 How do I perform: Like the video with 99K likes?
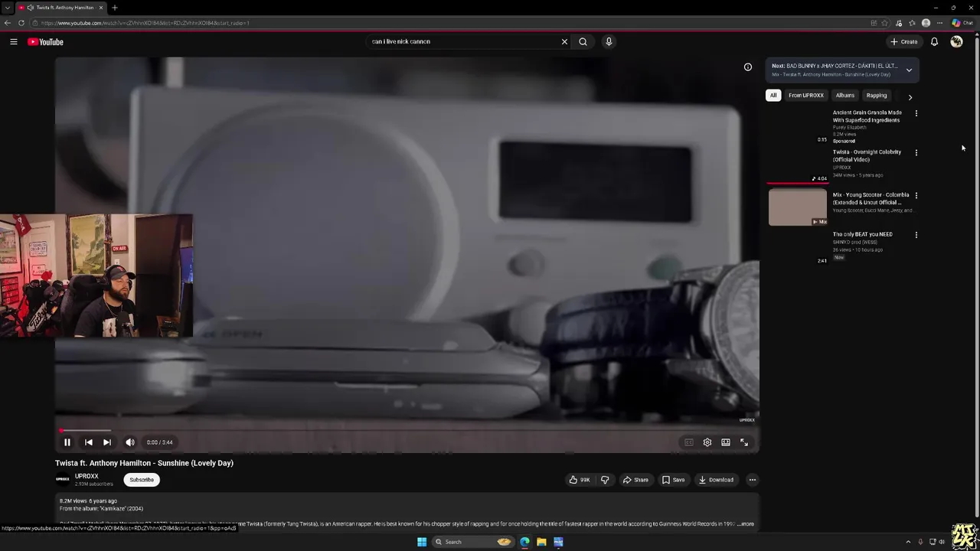(x=580, y=480)
